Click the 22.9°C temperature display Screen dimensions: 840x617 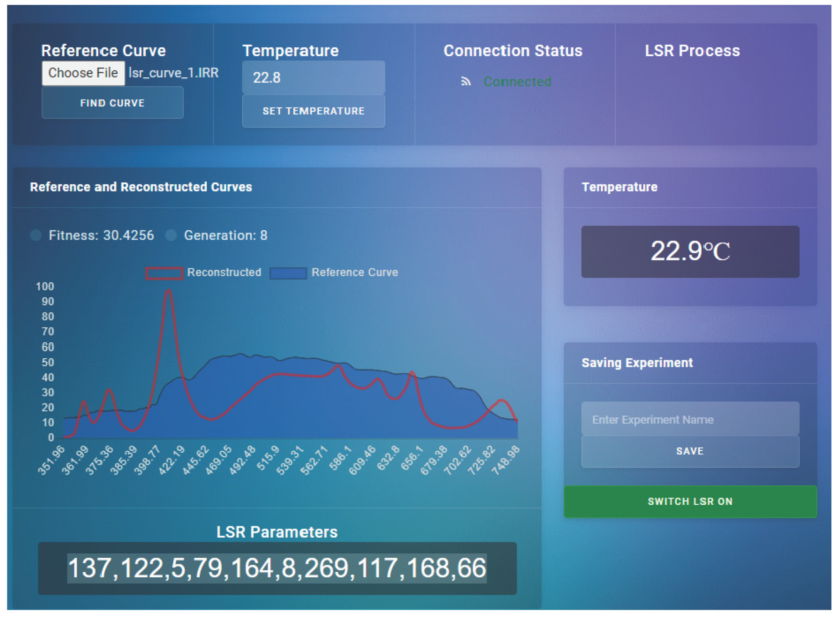coord(690,251)
